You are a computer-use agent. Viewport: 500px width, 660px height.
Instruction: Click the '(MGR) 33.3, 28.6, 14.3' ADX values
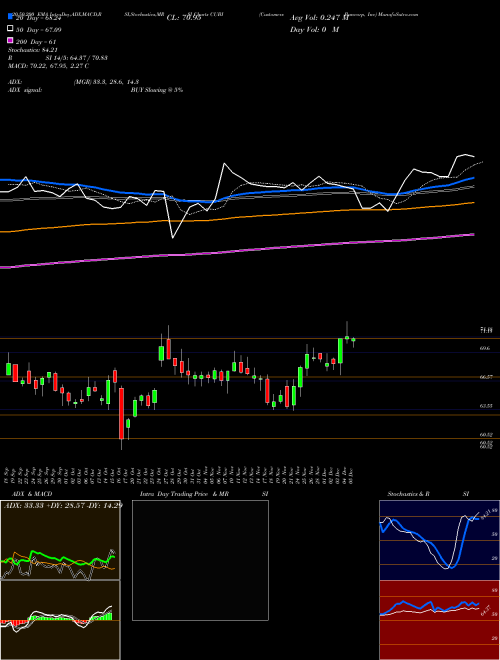pyautogui.click(x=106, y=82)
